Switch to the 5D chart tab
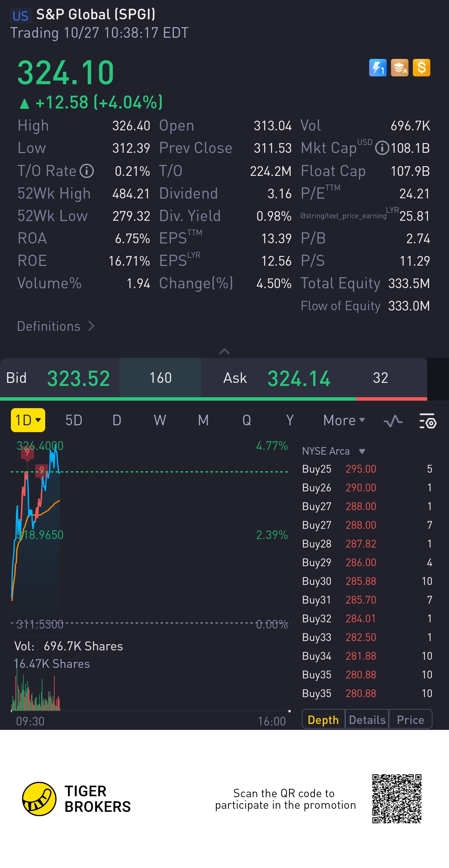 [74, 420]
